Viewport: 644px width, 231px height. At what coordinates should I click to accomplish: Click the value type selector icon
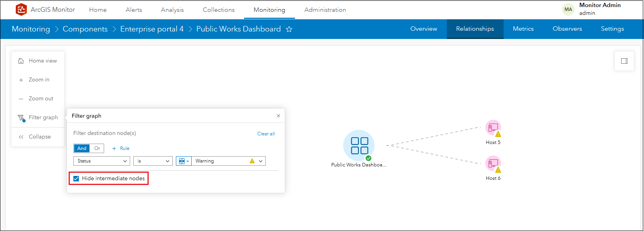(183, 161)
